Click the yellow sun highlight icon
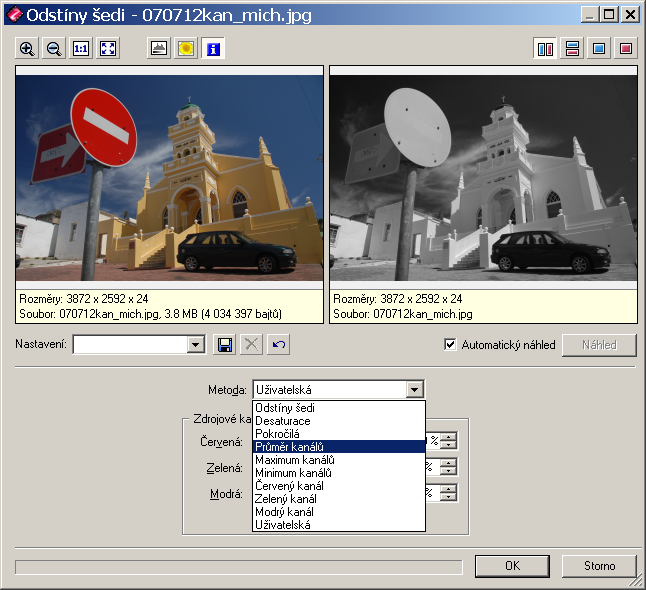 tap(185, 48)
